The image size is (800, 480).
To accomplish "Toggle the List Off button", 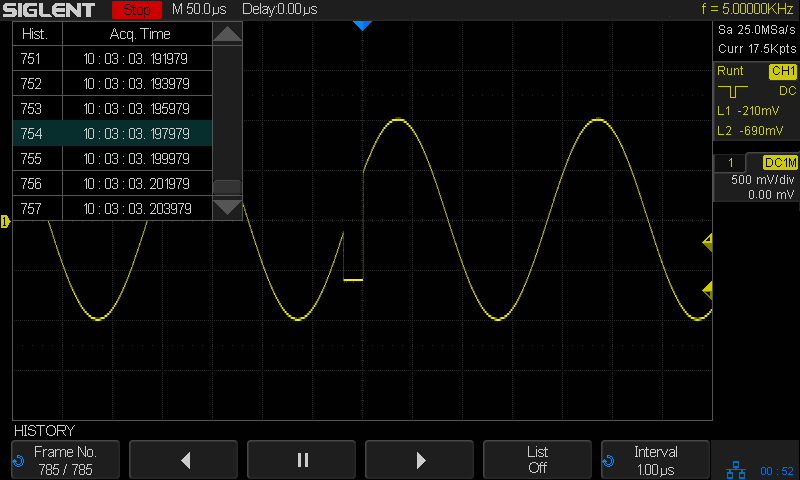I will (x=537, y=460).
